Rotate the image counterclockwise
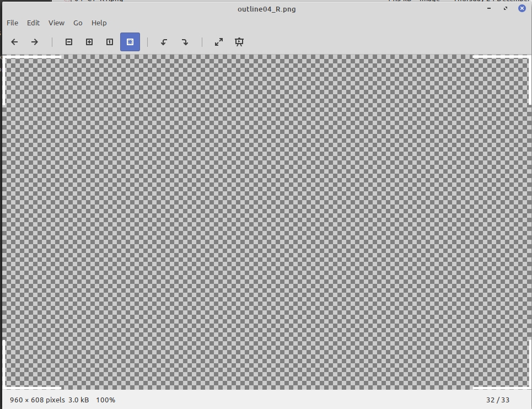532x409 pixels. pyautogui.click(x=164, y=42)
